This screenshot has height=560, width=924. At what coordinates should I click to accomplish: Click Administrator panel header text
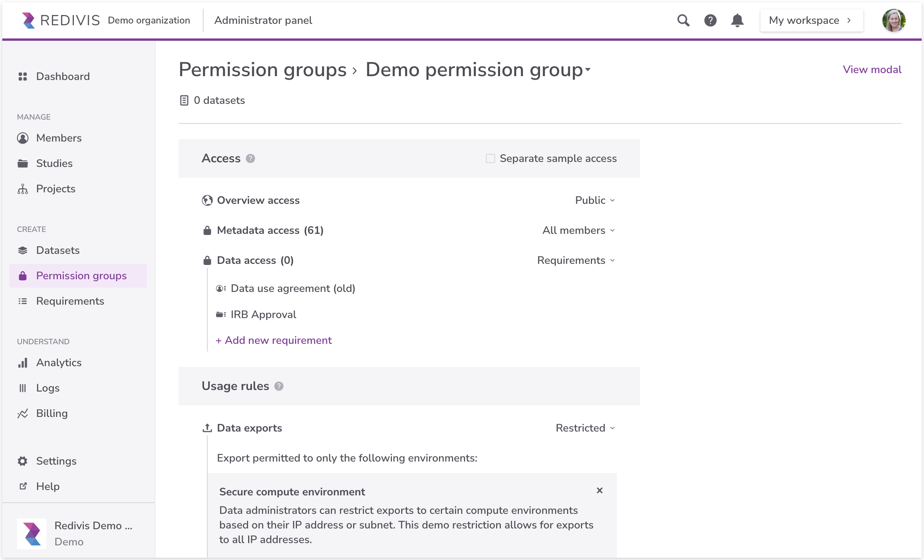pos(263,20)
